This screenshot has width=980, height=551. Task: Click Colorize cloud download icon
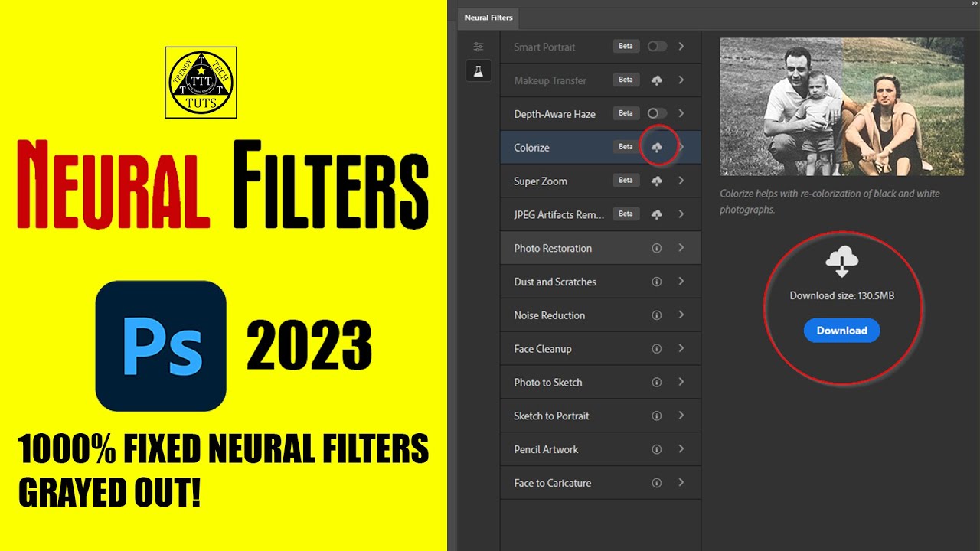point(657,147)
